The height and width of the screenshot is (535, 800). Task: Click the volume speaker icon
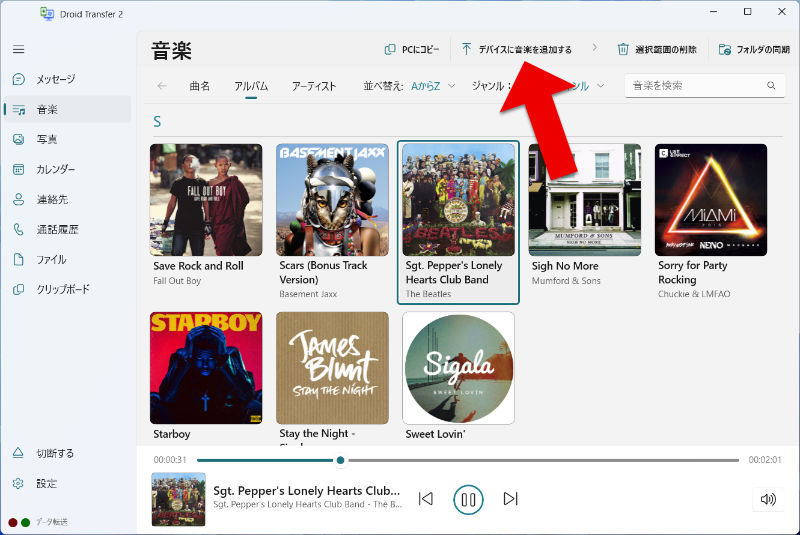(768, 499)
